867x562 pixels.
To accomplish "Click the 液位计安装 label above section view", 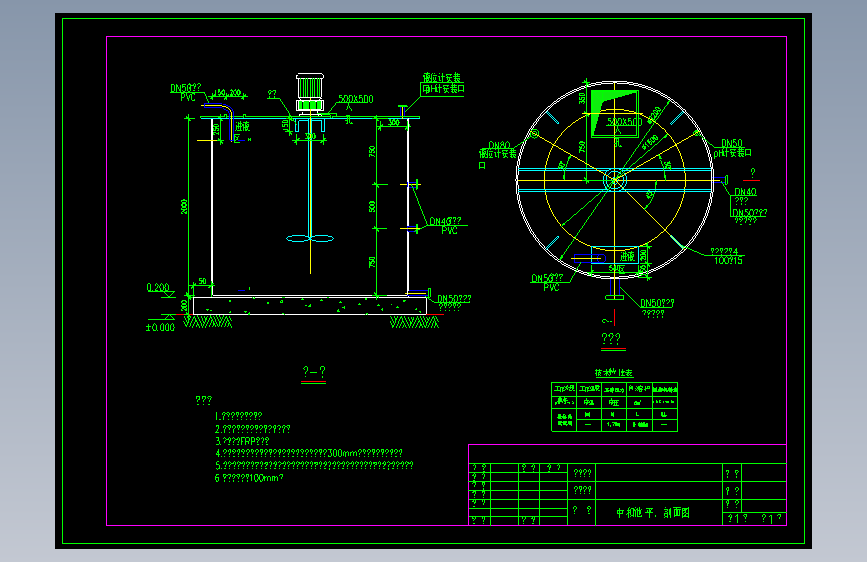I will [x=442, y=77].
